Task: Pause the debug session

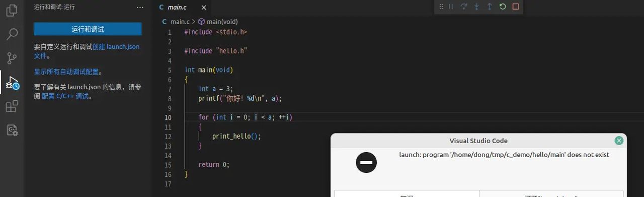Action: [x=451, y=7]
